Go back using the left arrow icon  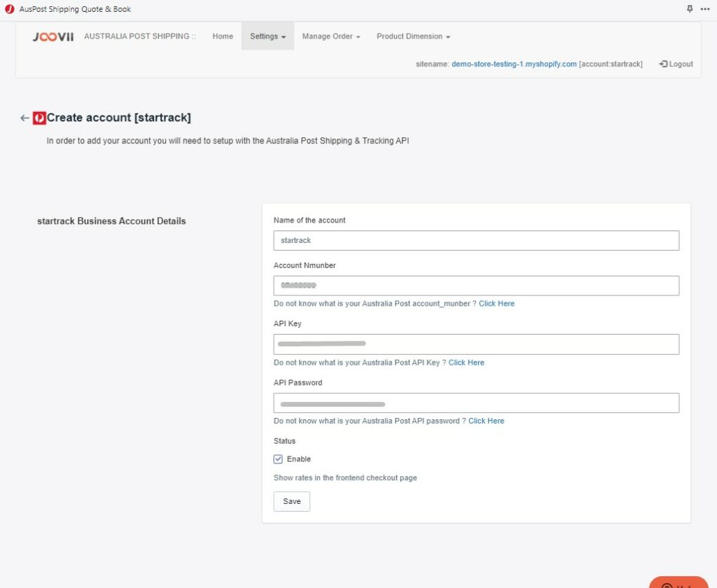25,118
